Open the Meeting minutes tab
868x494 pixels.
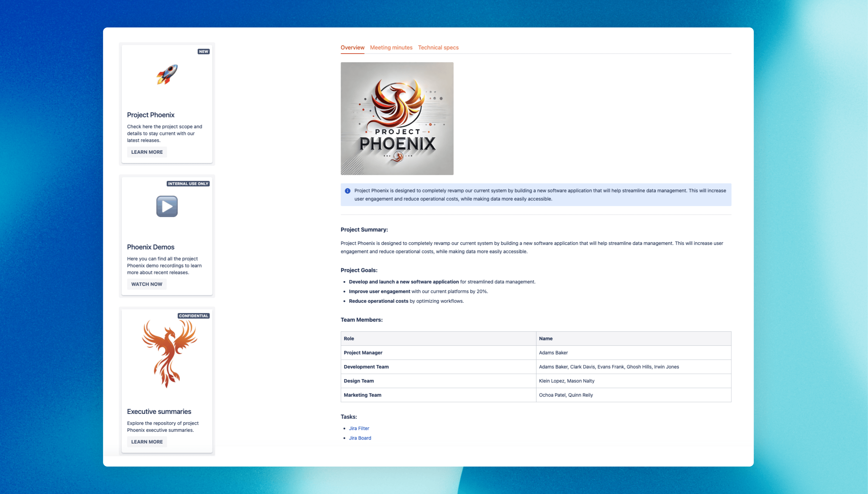click(391, 47)
